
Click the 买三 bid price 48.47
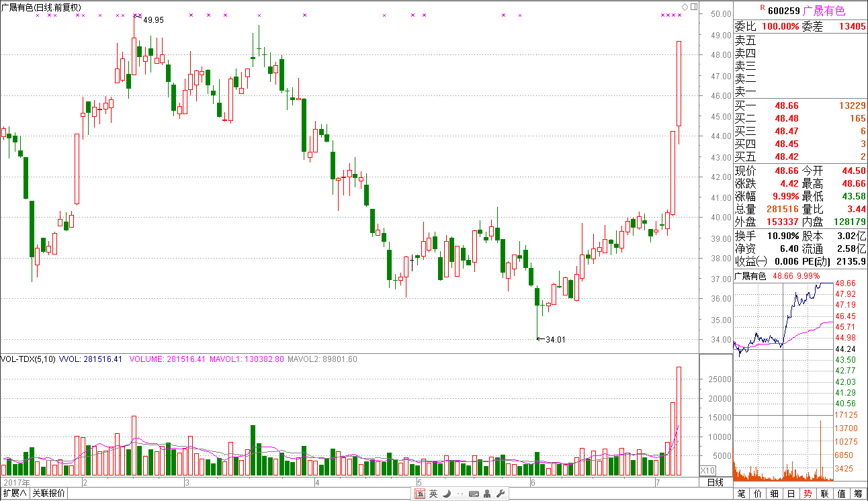coord(787,131)
